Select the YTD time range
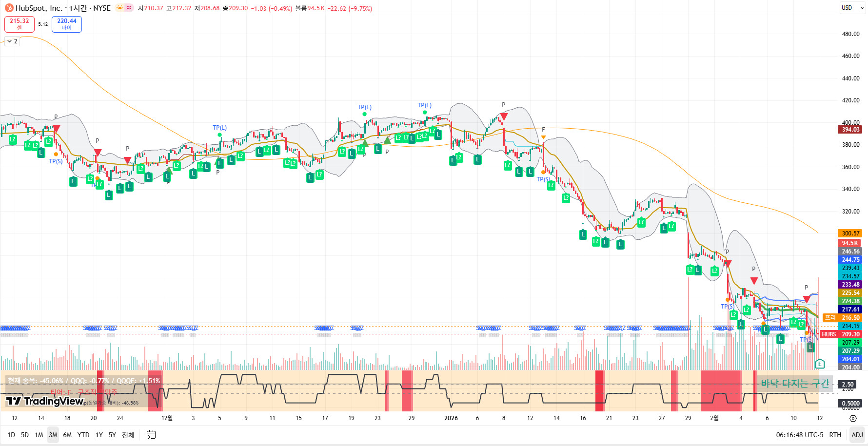This screenshot has width=868, height=446. [83, 435]
